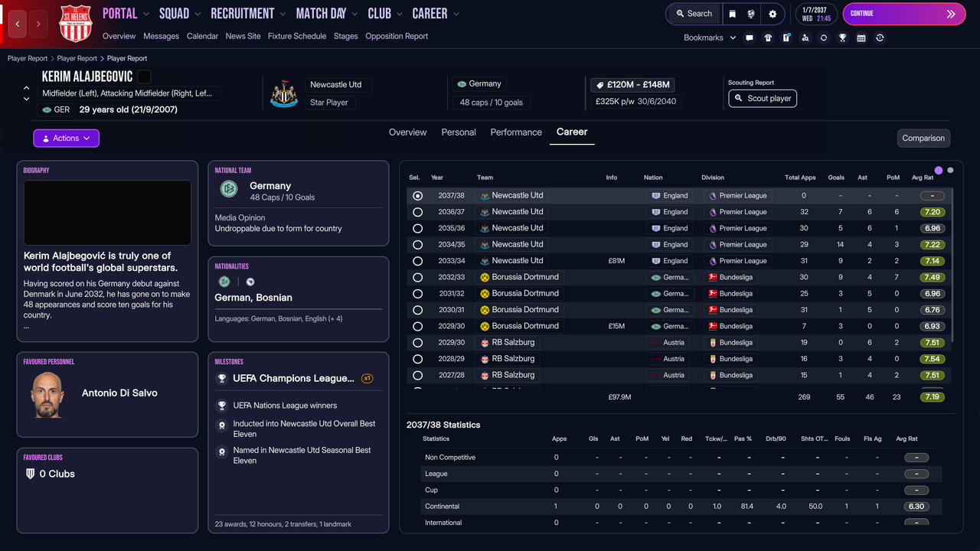Select the 2037/38 season radio button

[417, 196]
